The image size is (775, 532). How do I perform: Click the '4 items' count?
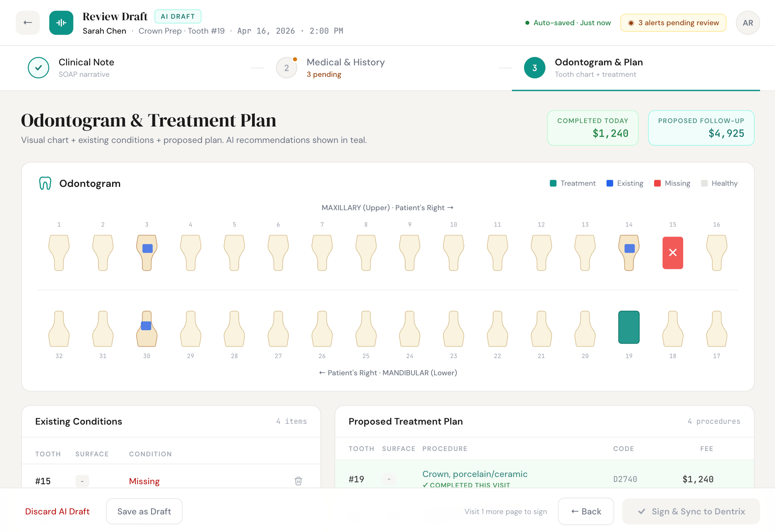pos(291,421)
